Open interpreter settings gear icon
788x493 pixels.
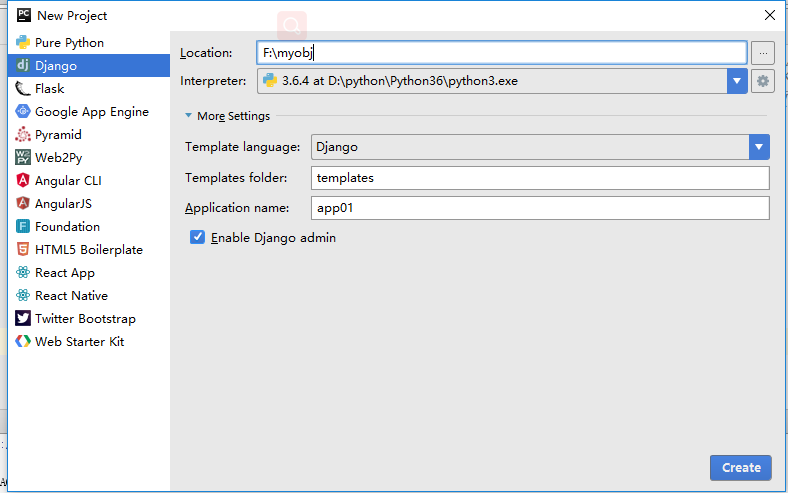click(x=763, y=81)
